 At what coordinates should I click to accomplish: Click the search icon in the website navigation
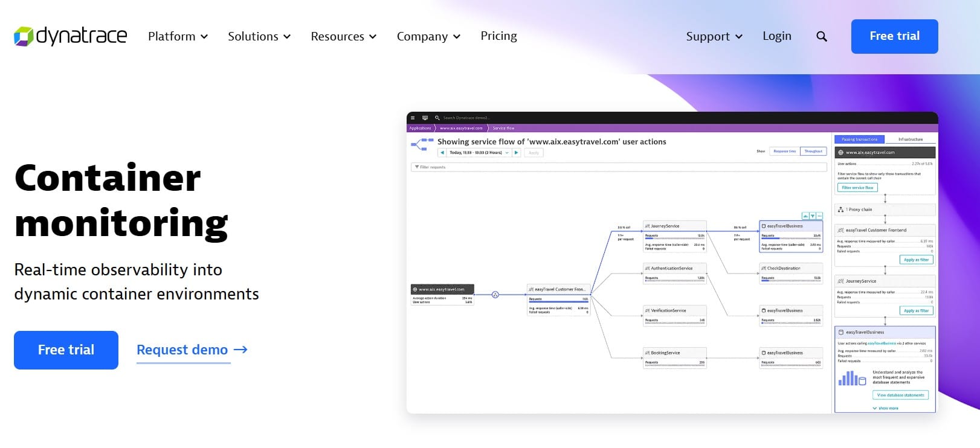821,36
